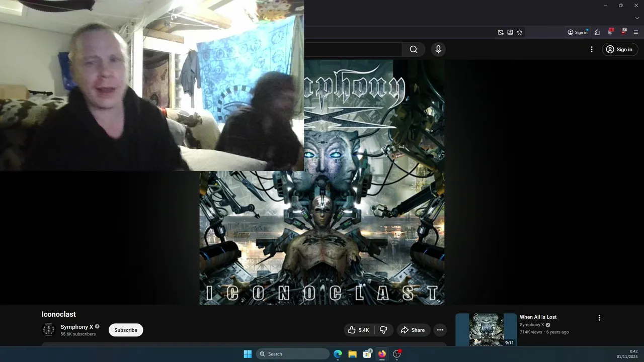Image resolution: width=644 pixels, height=362 pixels.
Task: Click the Iconoclast video title text
Action: point(58,314)
